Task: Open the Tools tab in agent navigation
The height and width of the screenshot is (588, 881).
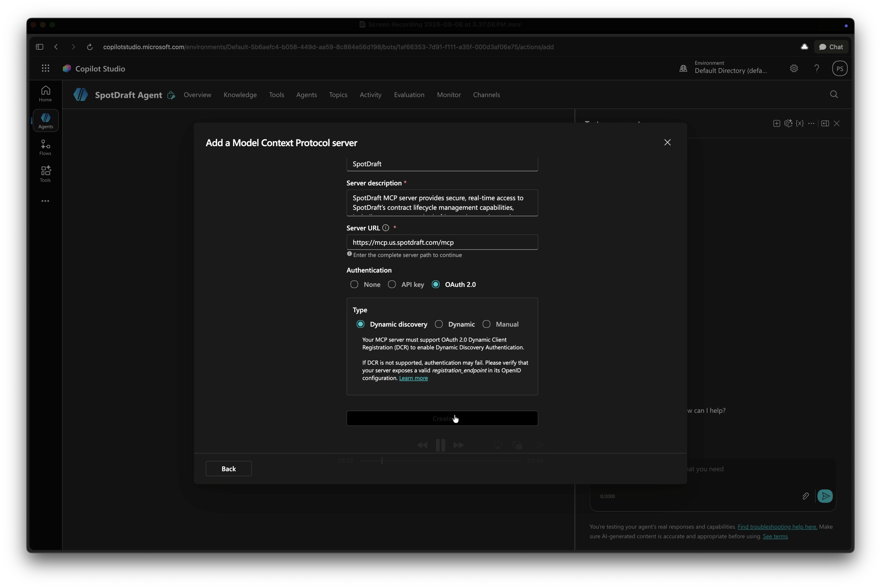Action: point(277,95)
